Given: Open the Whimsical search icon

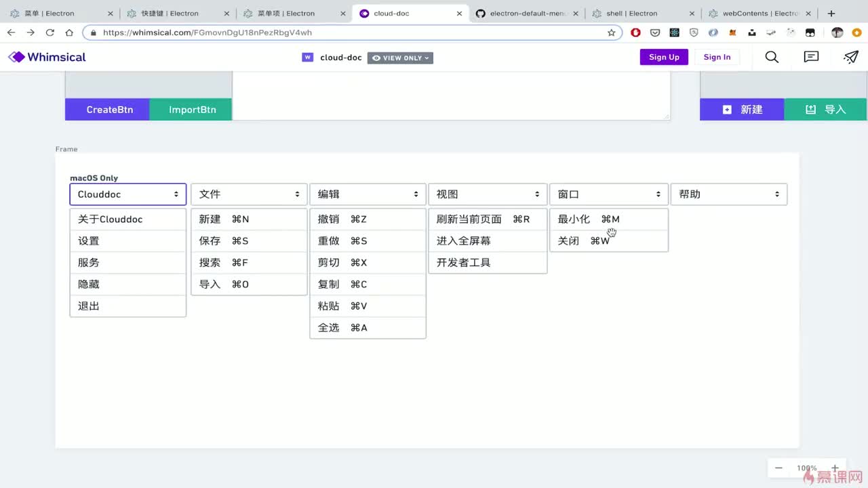Looking at the screenshot, I should 772,57.
